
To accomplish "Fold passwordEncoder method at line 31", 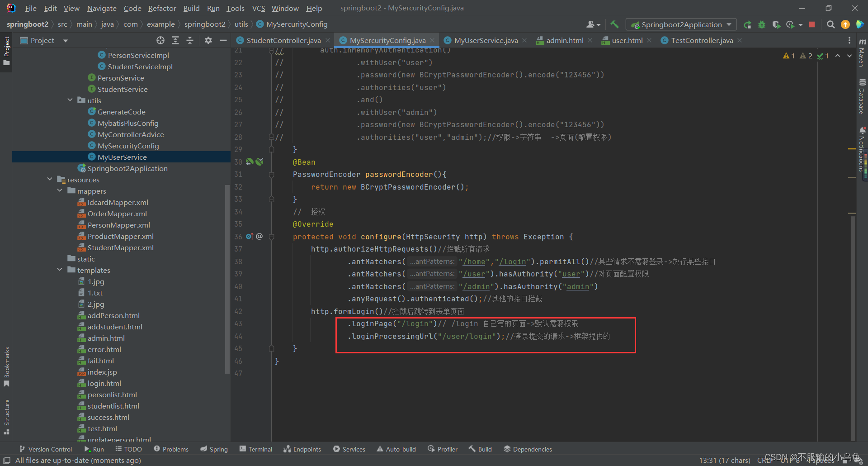I will tap(271, 174).
